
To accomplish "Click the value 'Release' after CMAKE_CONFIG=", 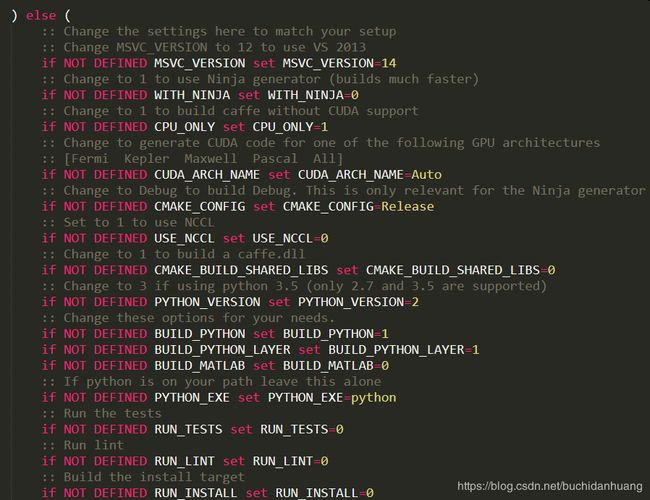I will point(407,206).
